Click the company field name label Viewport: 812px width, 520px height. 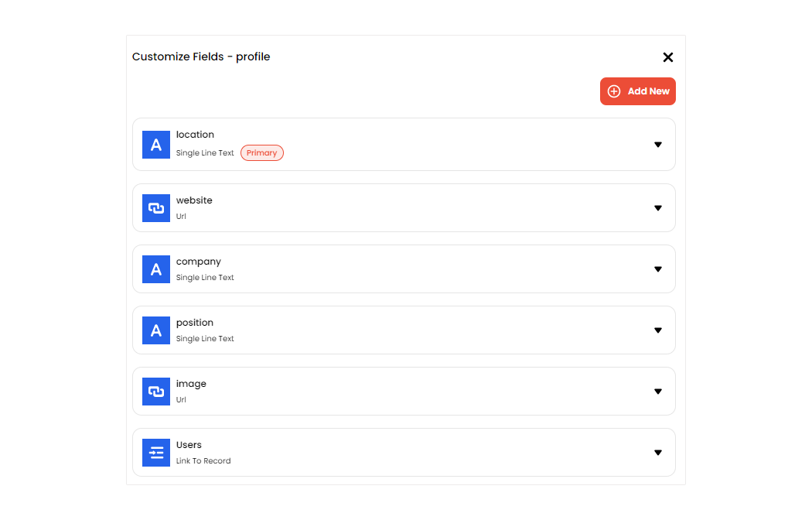pos(199,262)
